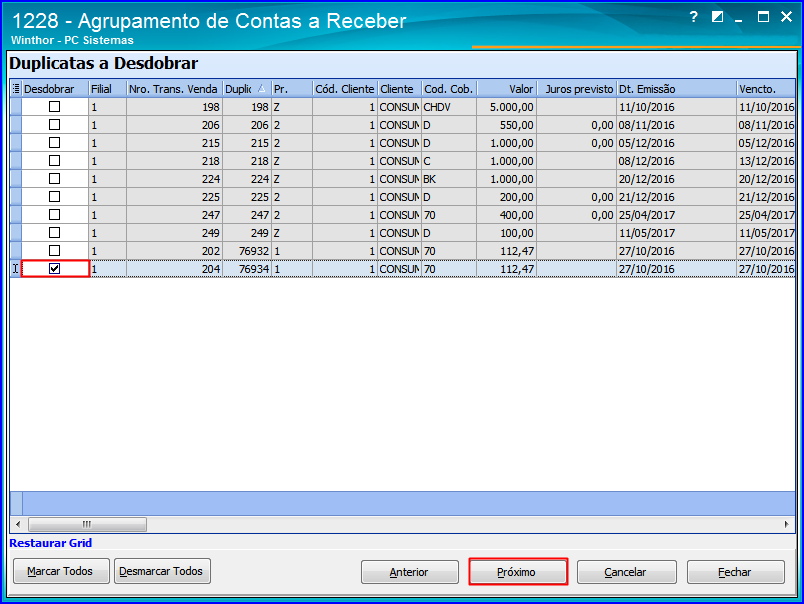
Task: Sort by the Valor column header
Action: [x=507, y=89]
